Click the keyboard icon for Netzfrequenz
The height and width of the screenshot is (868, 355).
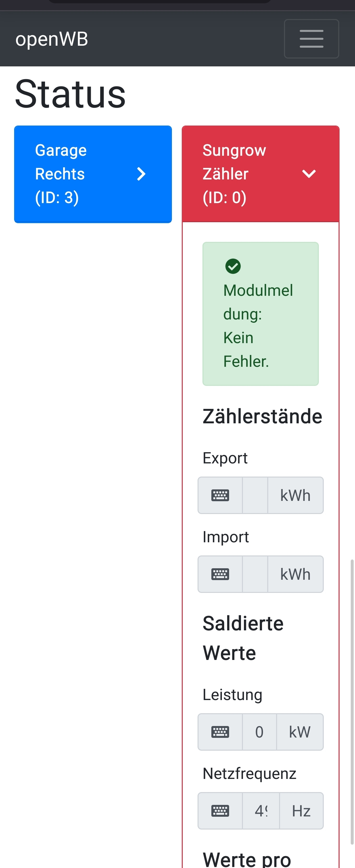point(220,811)
